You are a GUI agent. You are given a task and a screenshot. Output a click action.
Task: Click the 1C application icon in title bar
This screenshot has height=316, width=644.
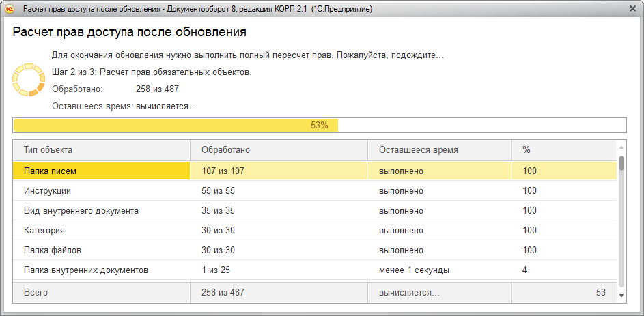tap(10, 8)
